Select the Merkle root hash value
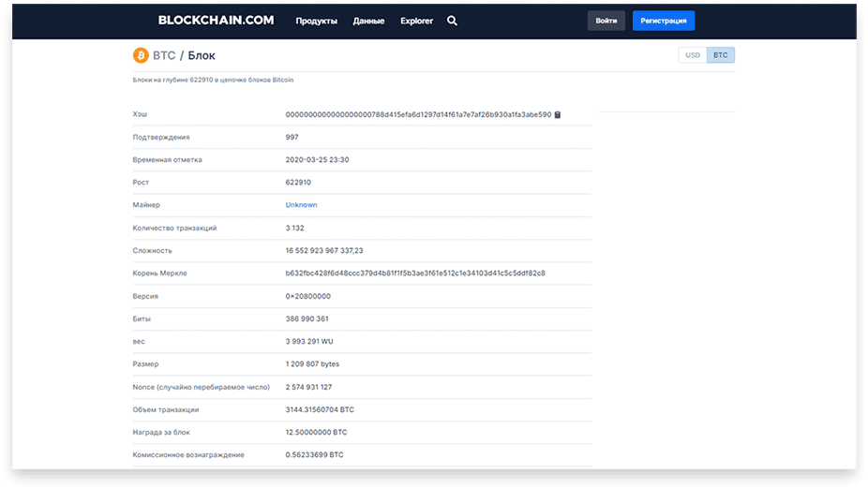This screenshot has height=488, width=868. (415, 274)
